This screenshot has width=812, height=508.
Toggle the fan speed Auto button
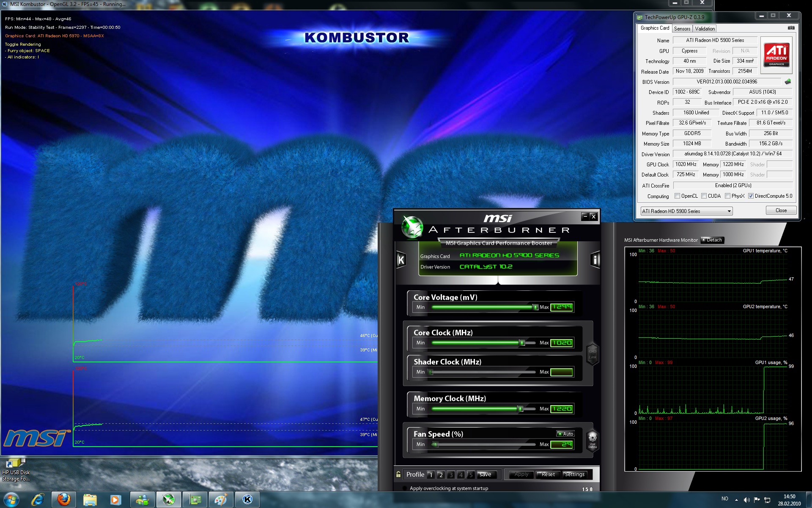coord(565,434)
